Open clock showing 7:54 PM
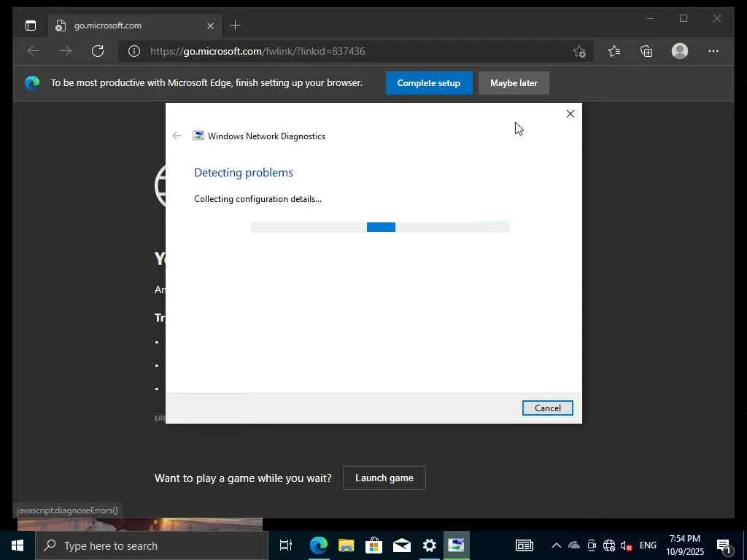747x560 pixels. tap(684, 545)
